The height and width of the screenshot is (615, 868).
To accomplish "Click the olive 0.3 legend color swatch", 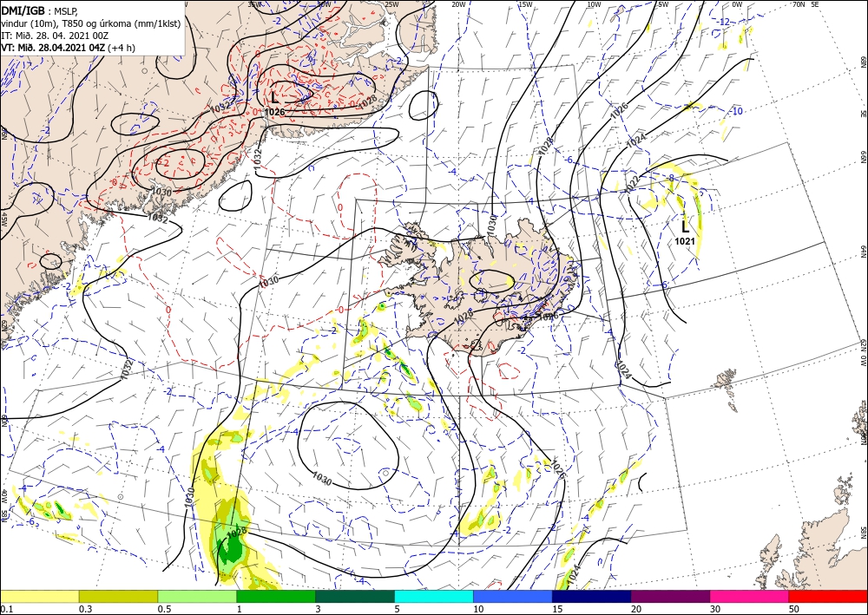I will (x=118, y=596).
